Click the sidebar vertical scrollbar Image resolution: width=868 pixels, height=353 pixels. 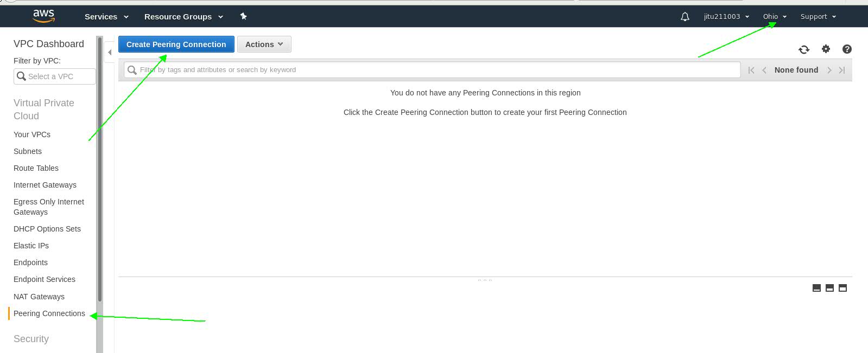click(x=100, y=169)
